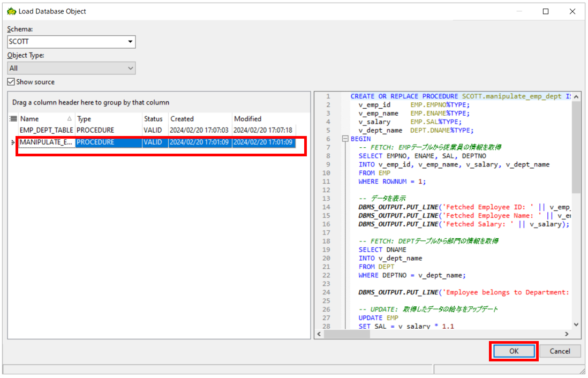This screenshot has width=588, height=378.
Task: Sort by the Name column header
Action: coord(32,118)
